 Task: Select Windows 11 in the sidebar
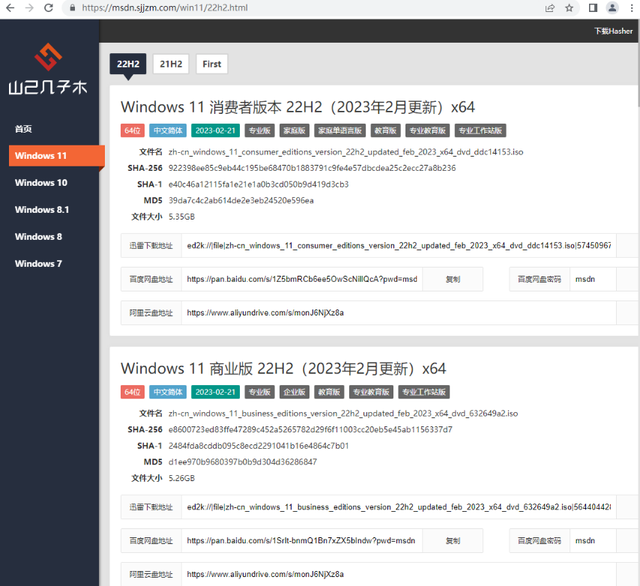tap(57, 155)
